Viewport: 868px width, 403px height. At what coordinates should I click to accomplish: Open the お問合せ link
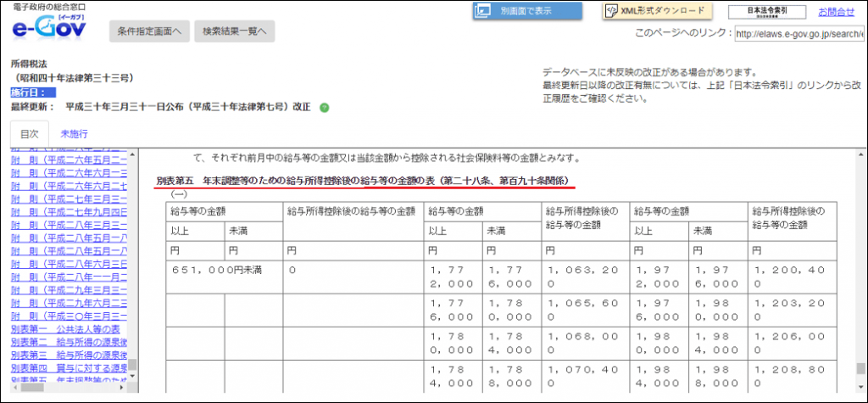(x=836, y=11)
